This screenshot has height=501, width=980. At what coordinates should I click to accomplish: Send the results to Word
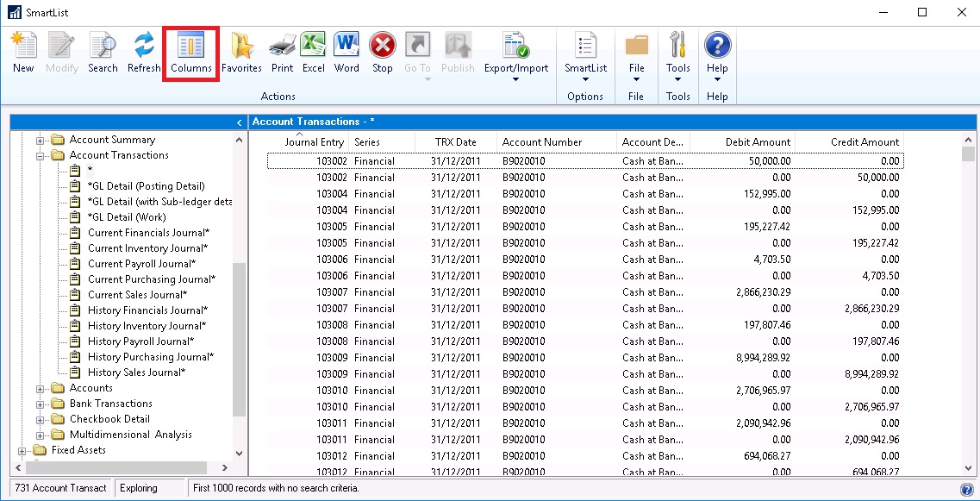[x=346, y=52]
